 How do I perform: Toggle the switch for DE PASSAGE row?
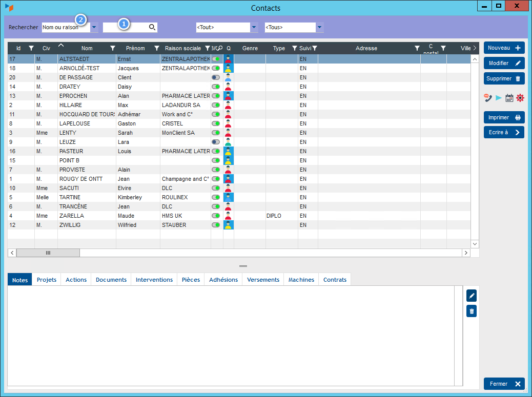point(216,77)
